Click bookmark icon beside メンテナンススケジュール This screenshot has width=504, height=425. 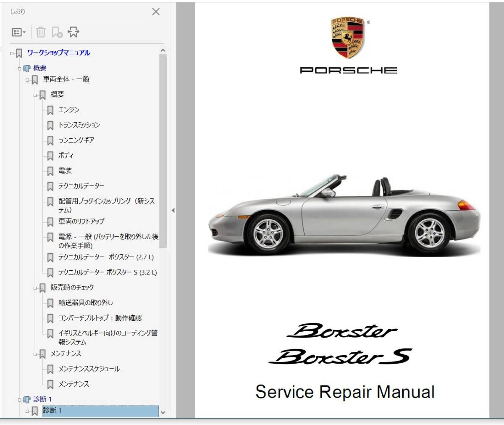[50, 370]
